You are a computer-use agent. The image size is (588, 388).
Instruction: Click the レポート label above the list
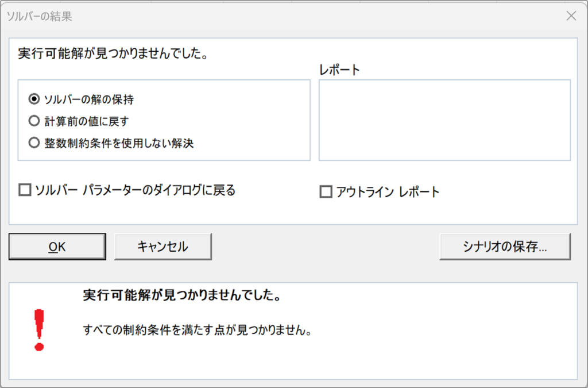tap(339, 70)
